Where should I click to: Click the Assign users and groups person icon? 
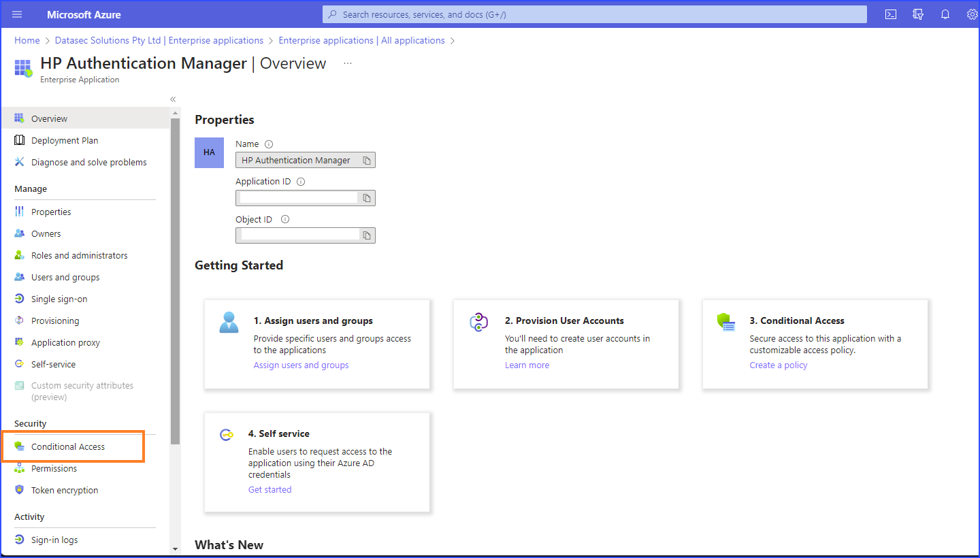click(x=229, y=322)
